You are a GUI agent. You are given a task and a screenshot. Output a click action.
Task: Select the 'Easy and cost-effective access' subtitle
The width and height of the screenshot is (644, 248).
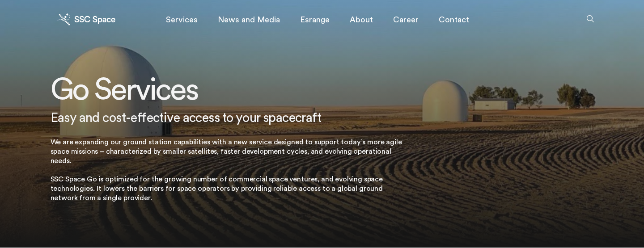186,118
